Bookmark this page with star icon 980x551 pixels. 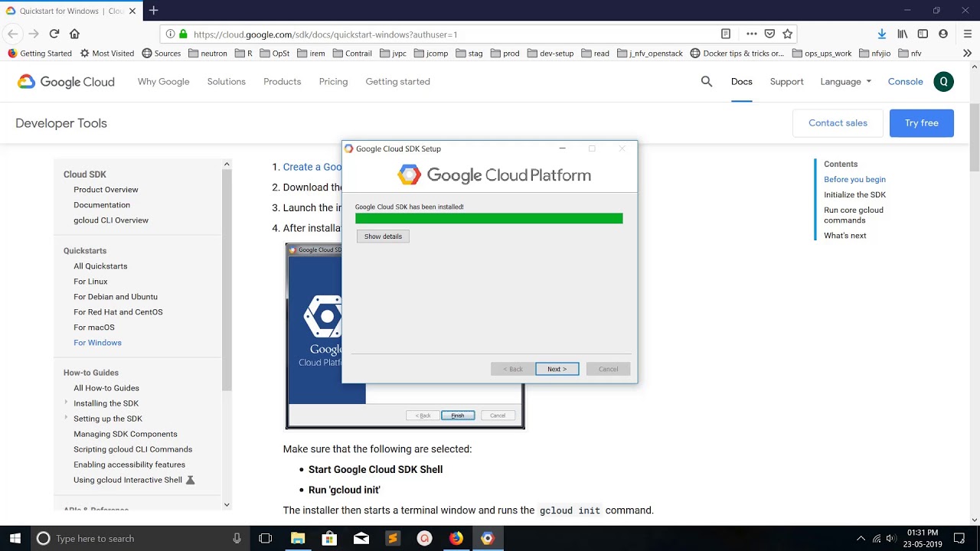point(787,34)
